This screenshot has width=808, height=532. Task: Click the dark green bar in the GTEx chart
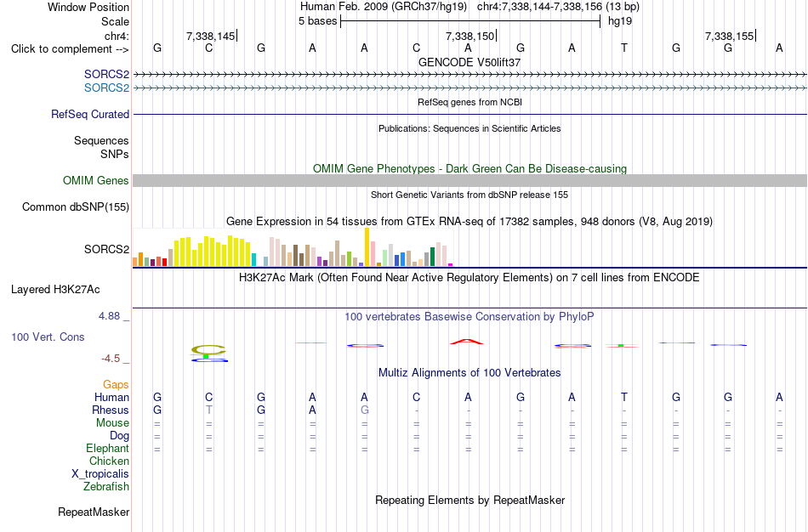pos(432,257)
